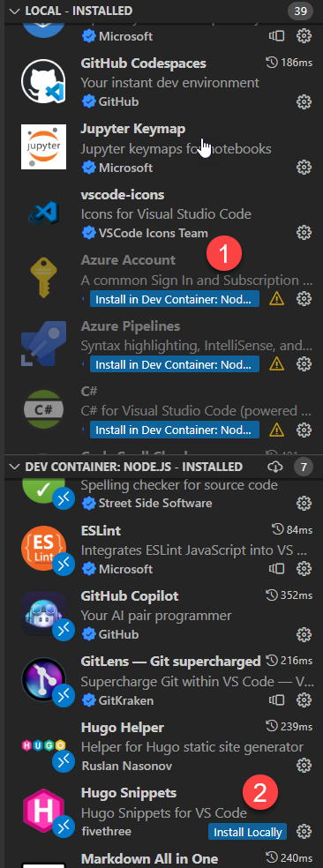The image size is (323, 868).
Task: Click the Hugo Snippets pink hexagon thumbnail
Action: pos(43,811)
